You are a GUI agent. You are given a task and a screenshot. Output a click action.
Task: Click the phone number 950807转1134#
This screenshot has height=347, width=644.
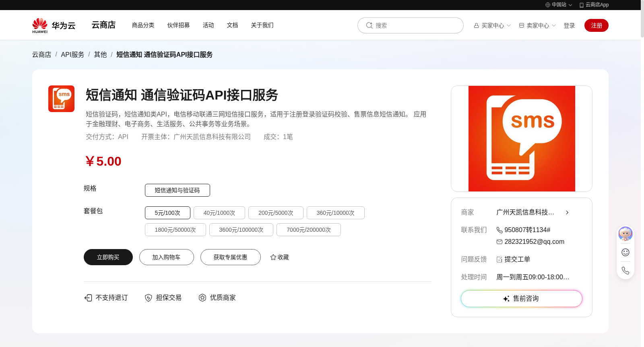point(527,230)
